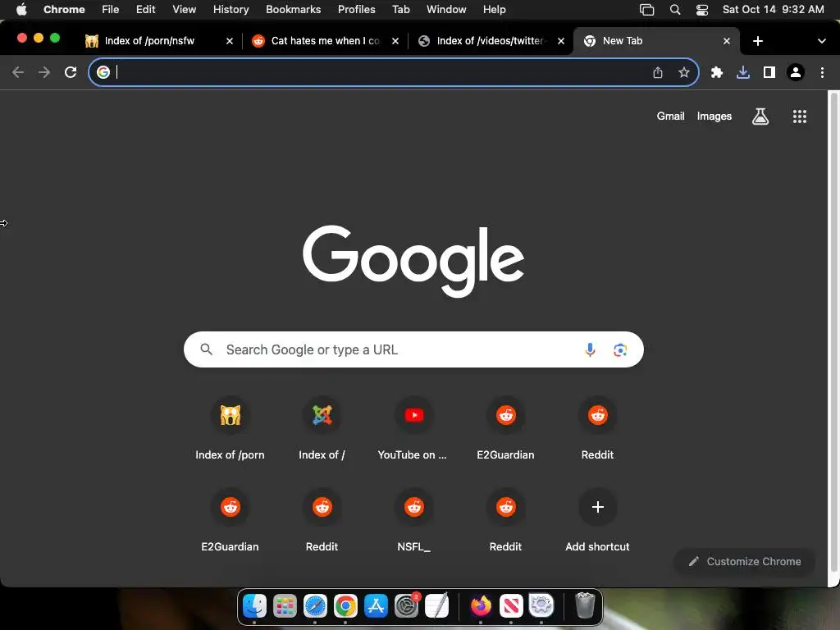Open Search Labs flask icon
The height and width of the screenshot is (630, 840).
click(760, 116)
